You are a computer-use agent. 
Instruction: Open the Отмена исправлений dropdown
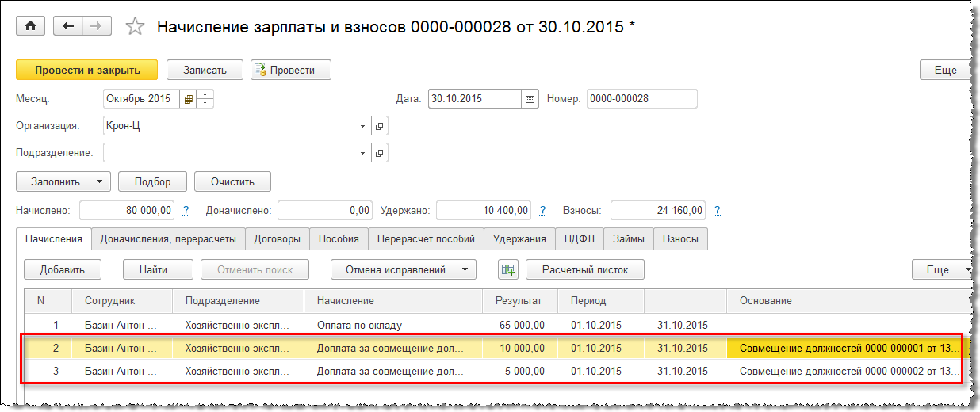(x=403, y=269)
